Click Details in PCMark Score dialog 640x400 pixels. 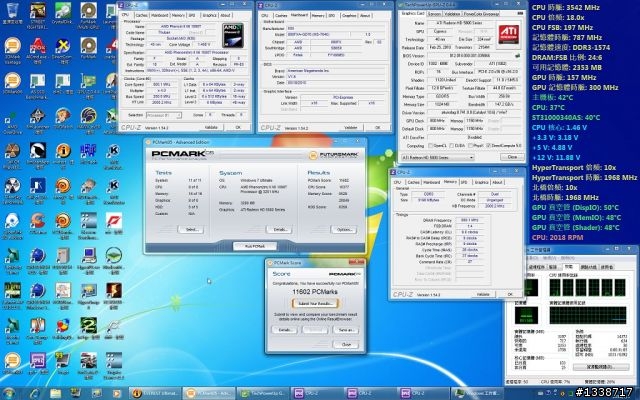click(x=284, y=329)
